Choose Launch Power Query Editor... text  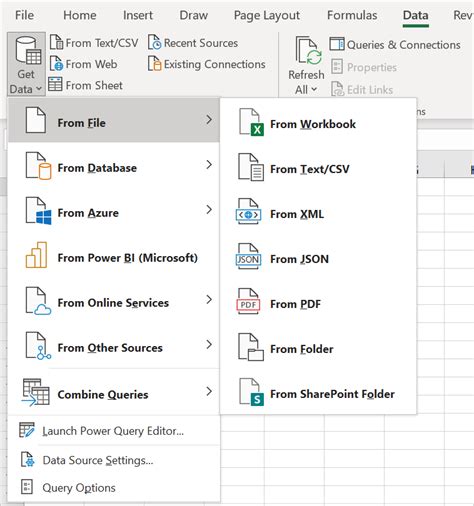pos(113,431)
